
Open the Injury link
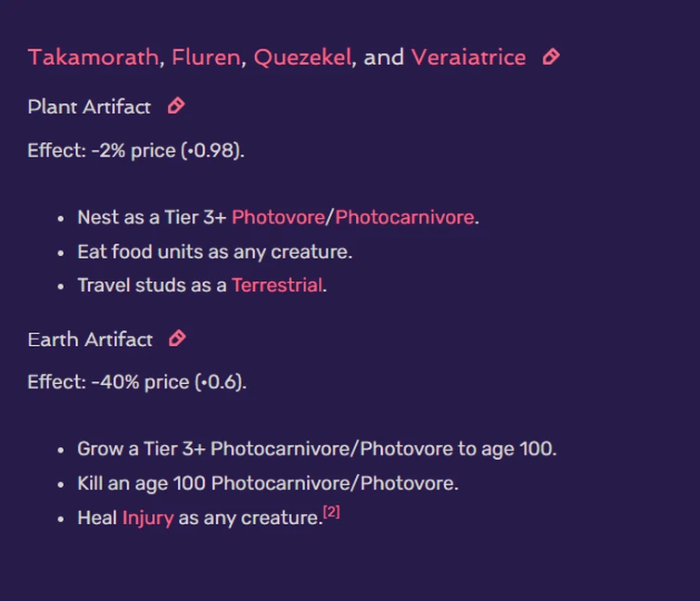(x=147, y=518)
